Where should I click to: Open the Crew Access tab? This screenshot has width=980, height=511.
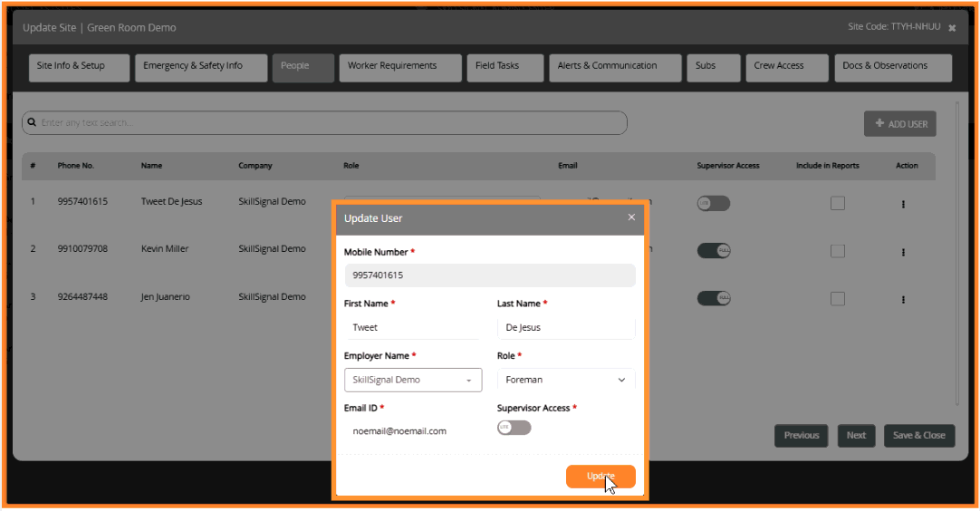[x=787, y=68]
